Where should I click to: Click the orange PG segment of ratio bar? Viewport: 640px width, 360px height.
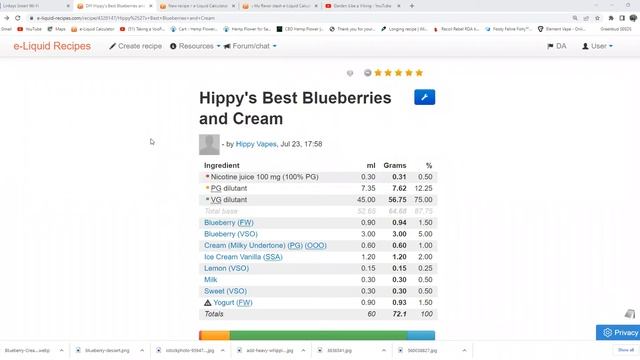pos(215,336)
